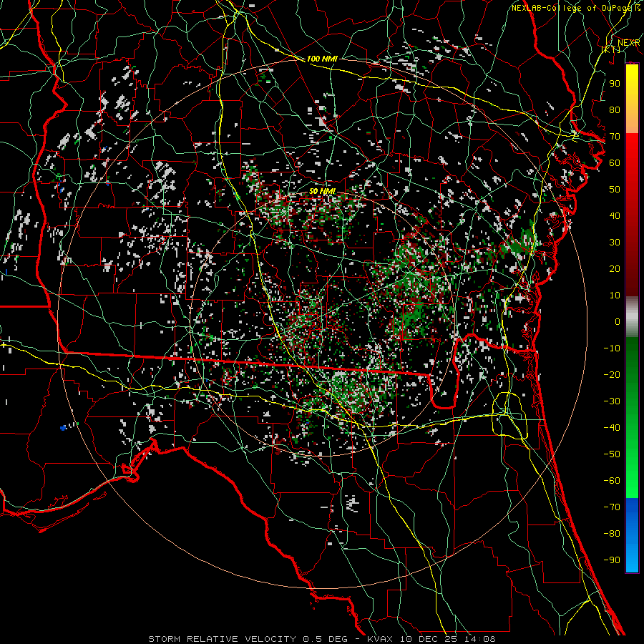This screenshot has width=644, height=644.
Task: Click the NEXR label near the top right
Action: click(x=628, y=43)
